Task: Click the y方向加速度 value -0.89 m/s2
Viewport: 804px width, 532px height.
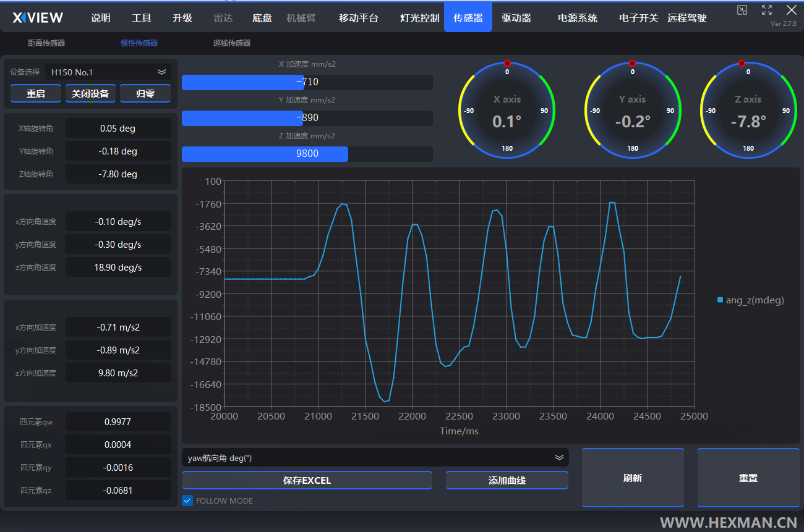Action: pyautogui.click(x=118, y=350)
